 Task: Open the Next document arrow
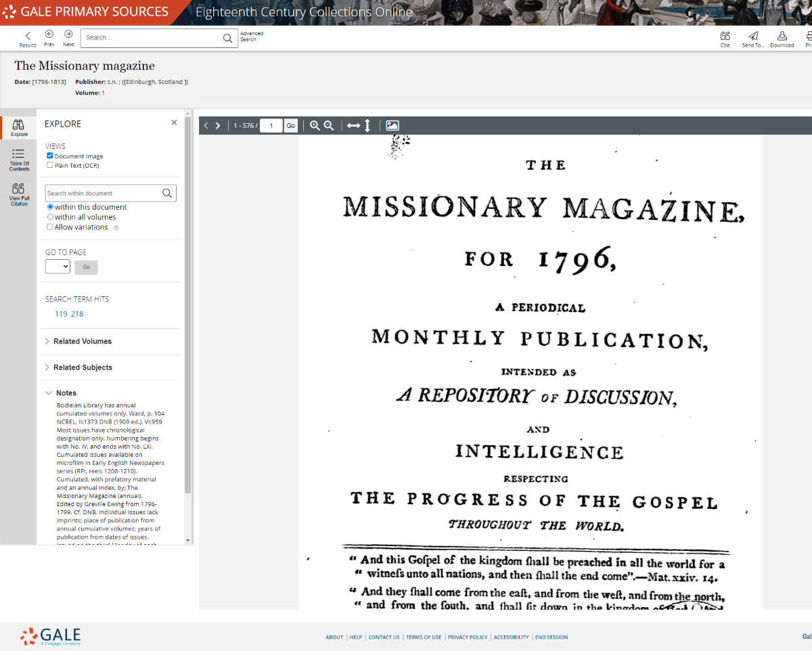(x=68, y=39)
